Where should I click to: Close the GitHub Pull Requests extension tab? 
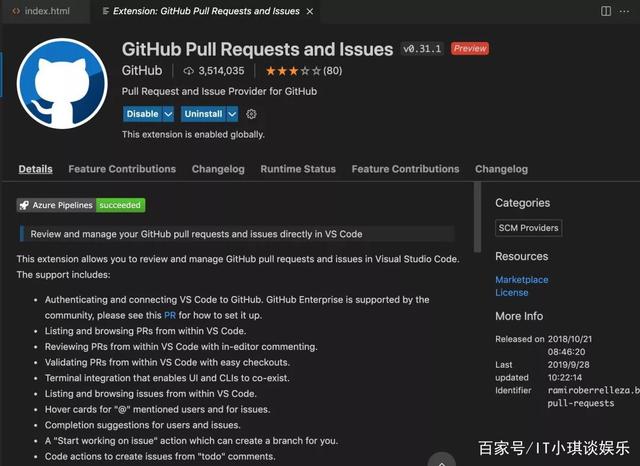point(310,11)
